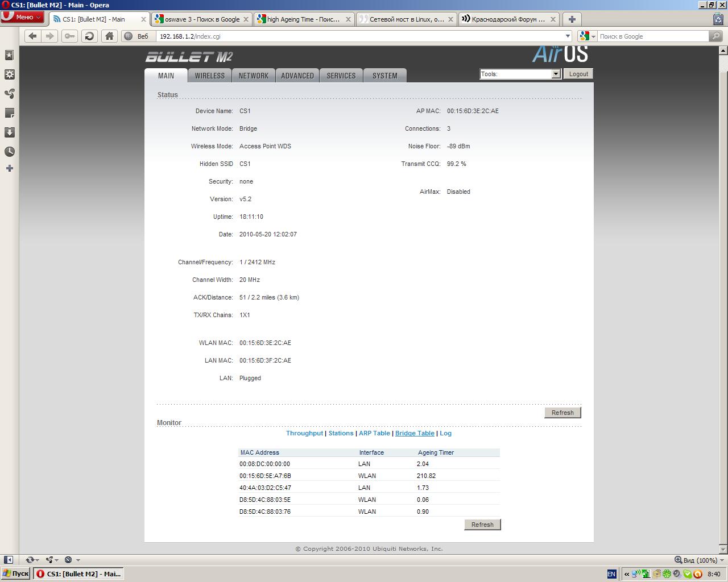Screen dimensions: 728x582
Task: Close the CS1: [Bullet M2] - Main tab
Action: 143,19
